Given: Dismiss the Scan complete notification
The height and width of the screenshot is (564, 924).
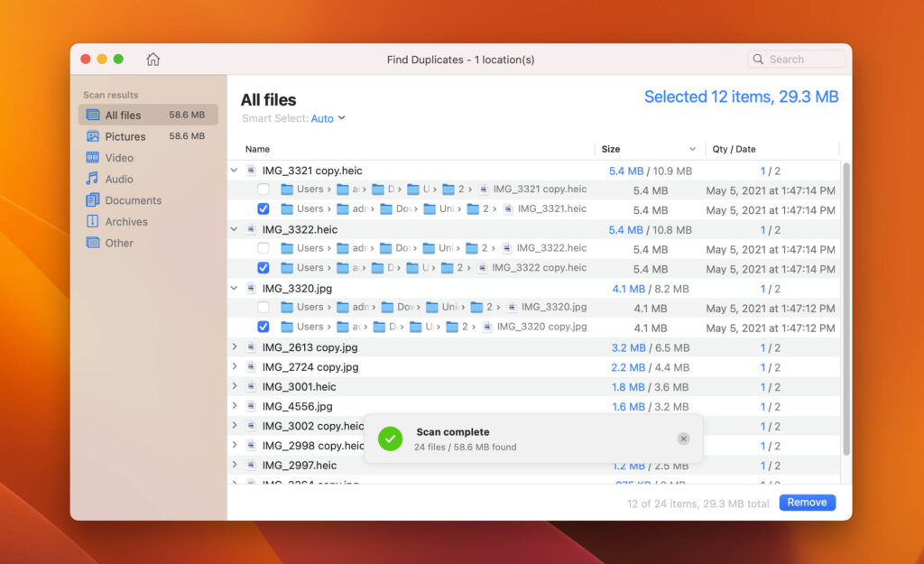Looking at the screenshot, I should click(683, 439).
